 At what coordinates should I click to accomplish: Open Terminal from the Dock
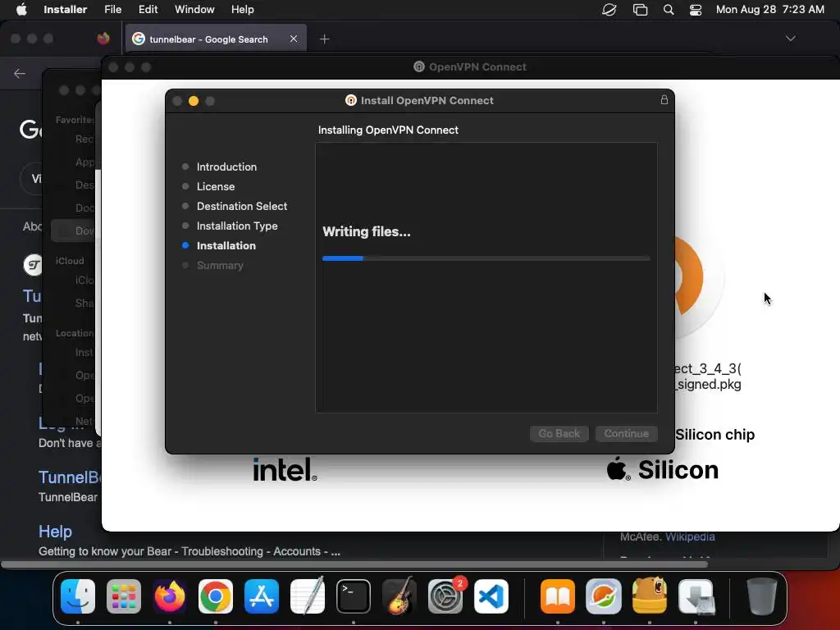tap(353, 596)
